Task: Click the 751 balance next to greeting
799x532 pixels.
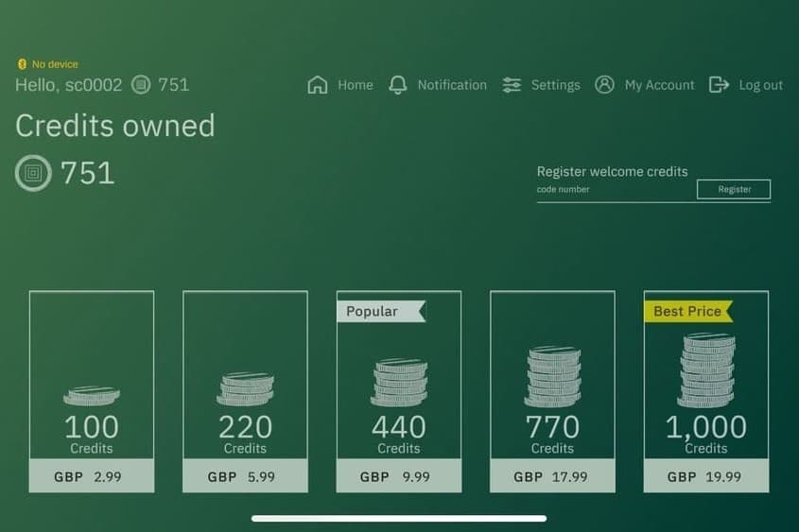Action: 174,84
